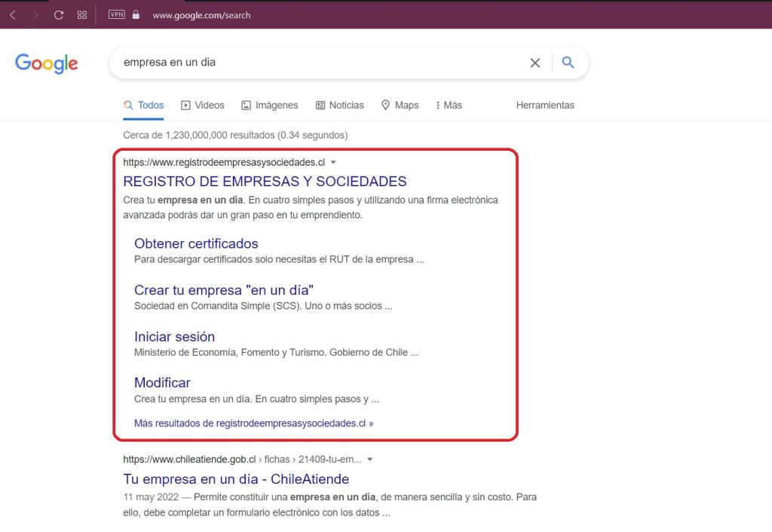Click the search input containing 'empresa en un dia'

pyautogui.click(x=317, y=63)
